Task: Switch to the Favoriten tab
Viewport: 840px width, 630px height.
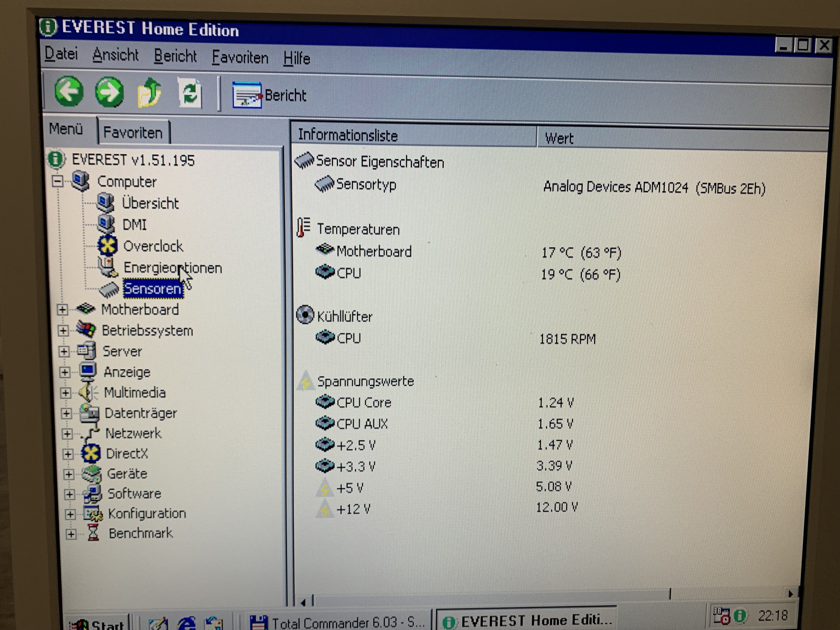Action: tap(132, 132)
